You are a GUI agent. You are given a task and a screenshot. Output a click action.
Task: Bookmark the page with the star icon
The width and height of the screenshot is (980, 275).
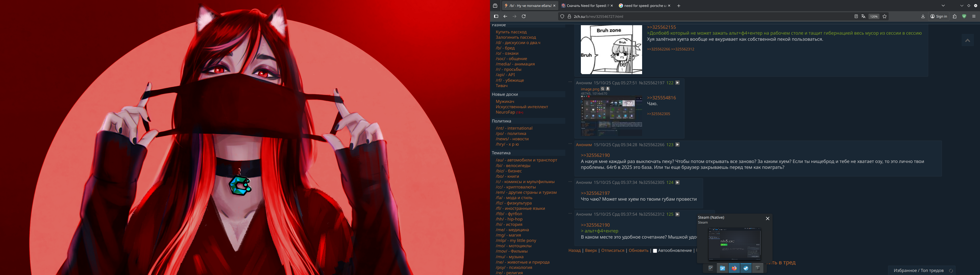[x=885, y=16]
